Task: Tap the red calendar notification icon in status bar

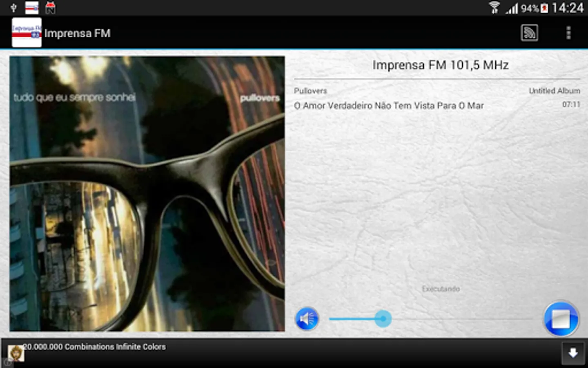Action: pyautogui.click(x=50, y=8)
